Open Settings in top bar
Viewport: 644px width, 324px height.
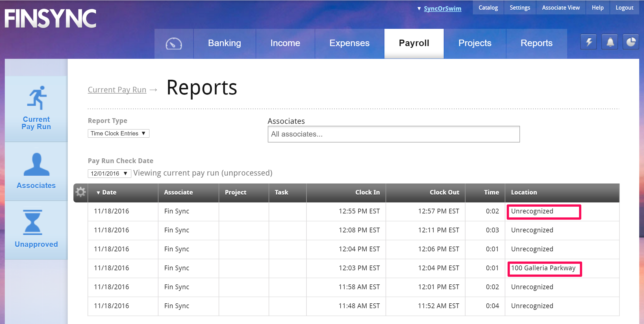coord(520,8)
